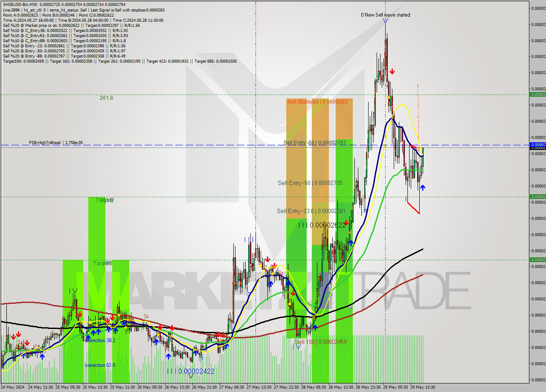
Task: Click the 'Sell Entry -23.6 | 0.00002661' label
Action: tap(311, 211)
